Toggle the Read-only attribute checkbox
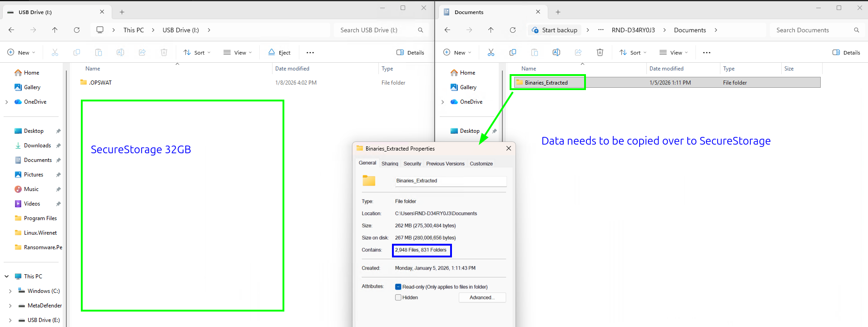Screen dimensions: 868x327 [398, 287]
